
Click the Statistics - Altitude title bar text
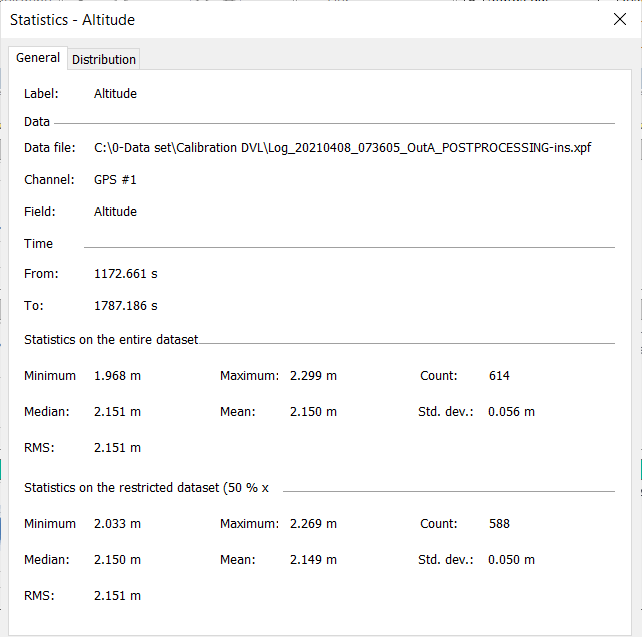[72, 20]
